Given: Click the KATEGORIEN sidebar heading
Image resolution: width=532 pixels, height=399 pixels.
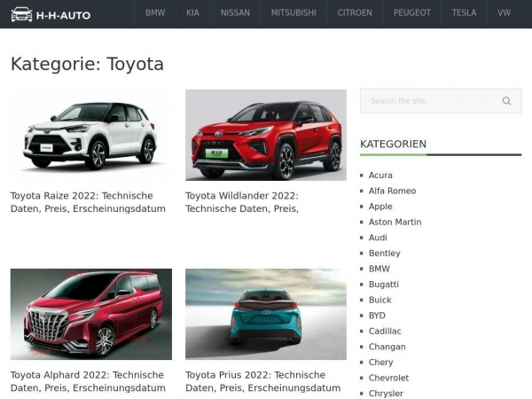Looking at the screenshot, I should coord(393,145).
